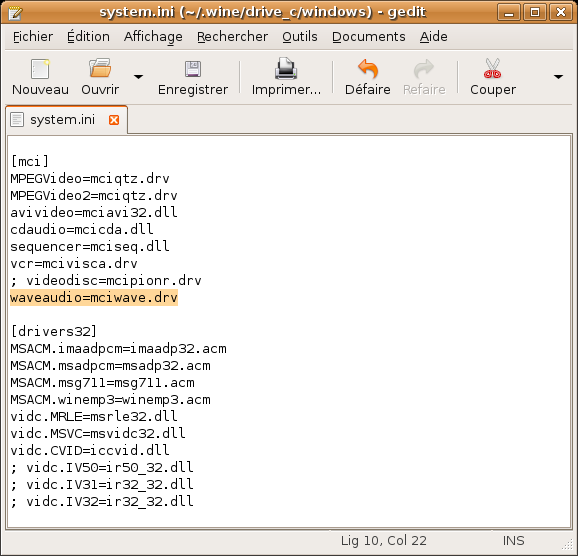578x556 pixels.
Task: Open a file with the Ouvrir folder icon
Action: [x=100, y=68]
